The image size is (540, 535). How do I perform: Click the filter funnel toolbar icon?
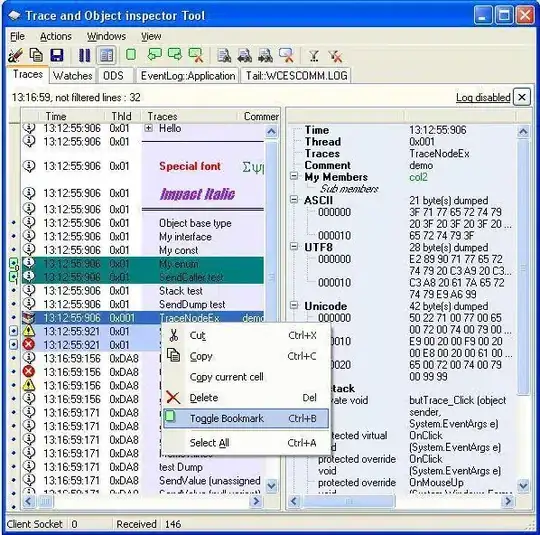click(314, 55)
